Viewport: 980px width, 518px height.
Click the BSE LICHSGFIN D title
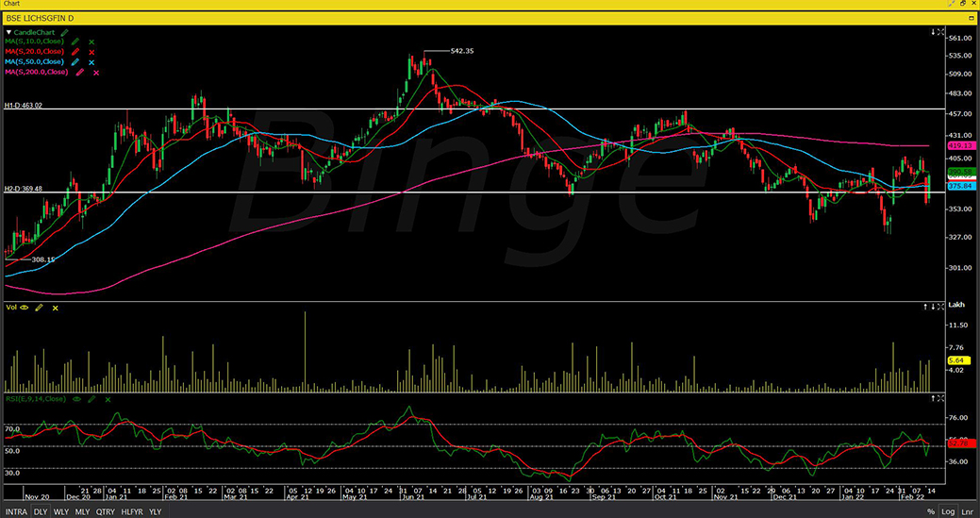tap(38, 19)
